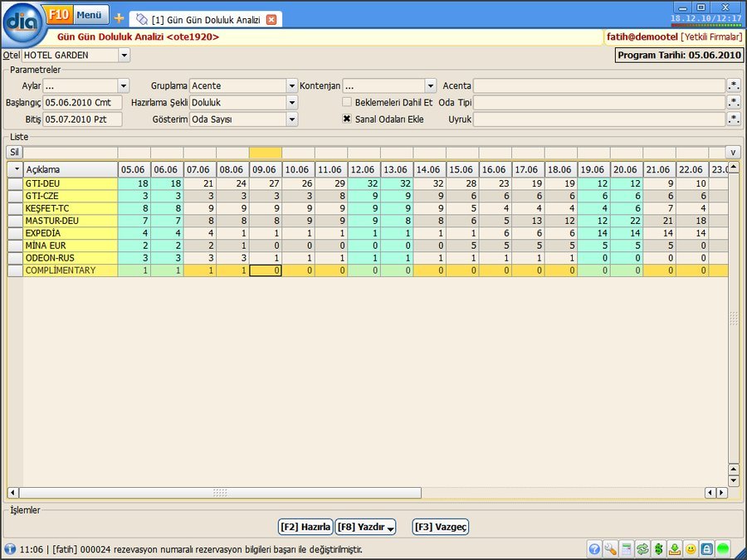Uncheck the Sanal Odaları Ekle checkbox
The width and height of the screenshot is (747, 560).
click(347, 119)
